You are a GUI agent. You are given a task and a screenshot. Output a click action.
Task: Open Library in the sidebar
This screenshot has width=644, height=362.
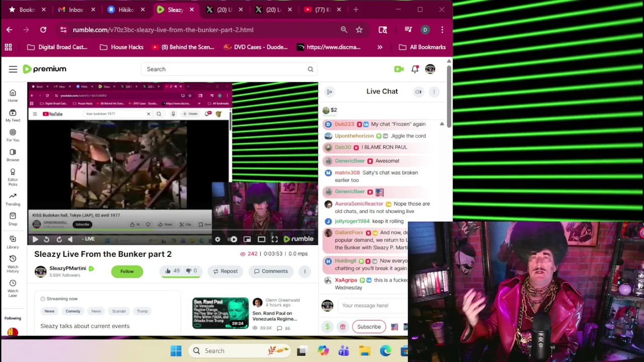(13, 242)
